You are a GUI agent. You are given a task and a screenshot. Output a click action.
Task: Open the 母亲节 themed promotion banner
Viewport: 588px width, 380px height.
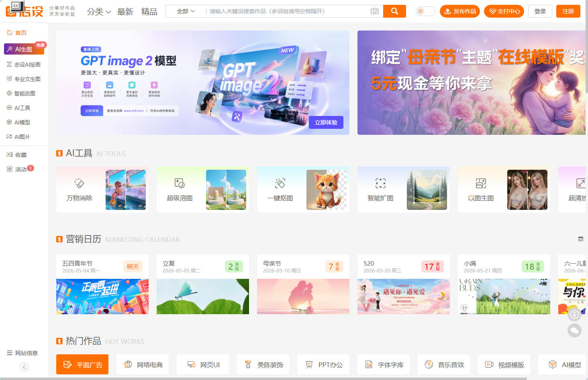point(472,83)
